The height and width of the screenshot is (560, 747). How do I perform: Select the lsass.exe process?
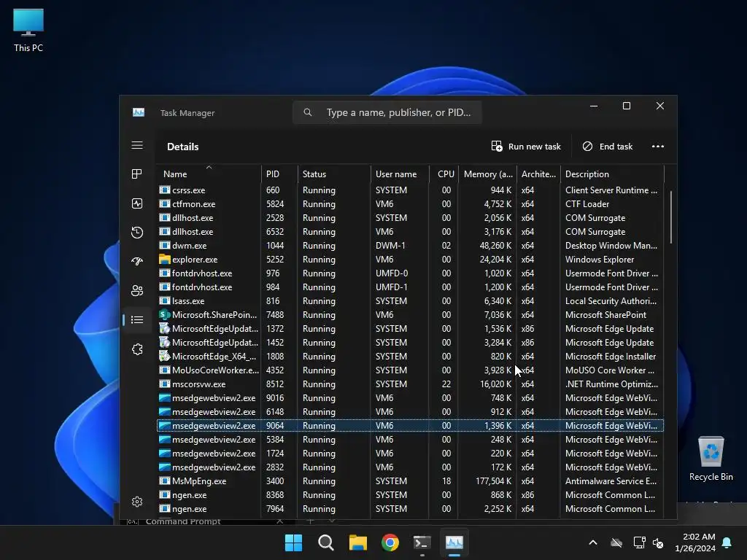[x=410, y=300]
